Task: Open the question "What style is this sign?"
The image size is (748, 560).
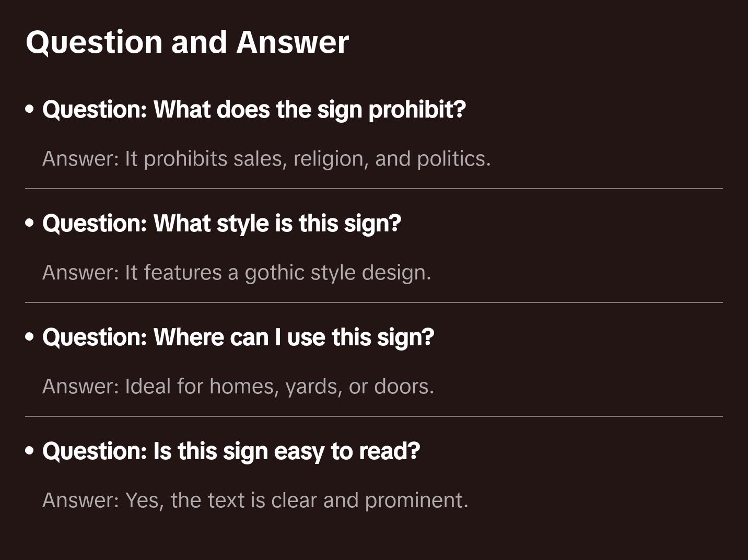Action: 221,224
